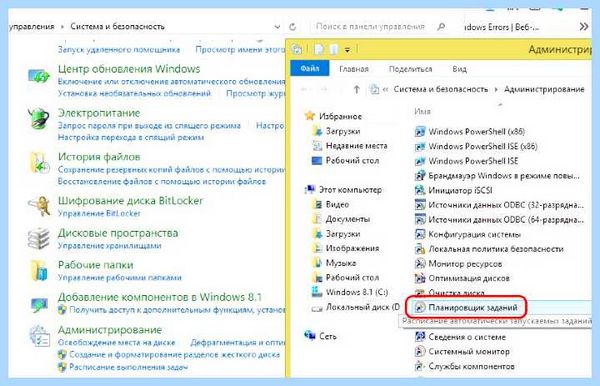
Task: Click the Disk Optimization (Оптимизация дисков) icon
Action: click(x=420, y=278)
